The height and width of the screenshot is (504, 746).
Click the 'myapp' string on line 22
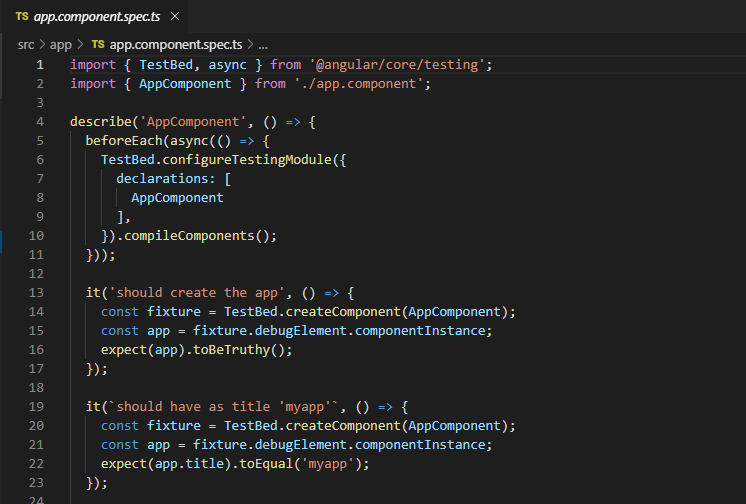coord(328,464)
